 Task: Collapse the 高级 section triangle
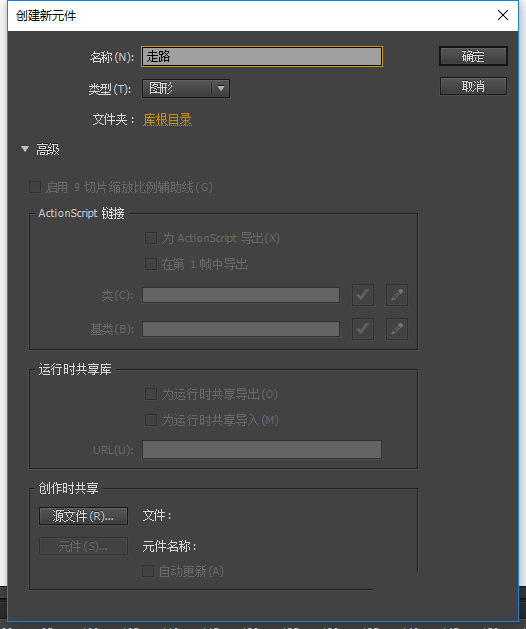[x=25, y=149]
